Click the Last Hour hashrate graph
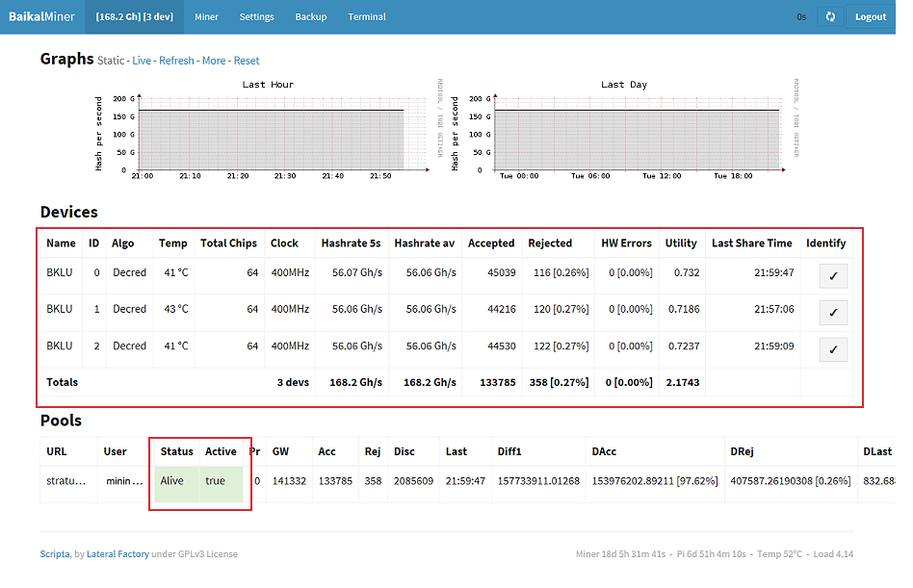The image size is (913, 588). point(268,127)
